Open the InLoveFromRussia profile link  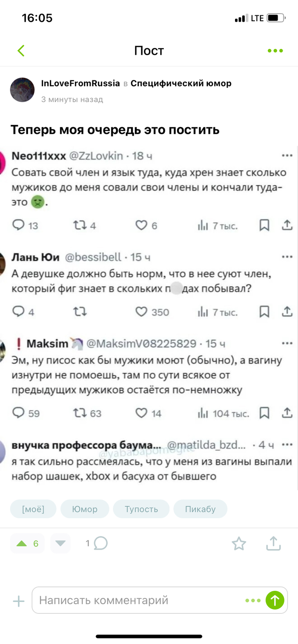click(x=80, y=83)
